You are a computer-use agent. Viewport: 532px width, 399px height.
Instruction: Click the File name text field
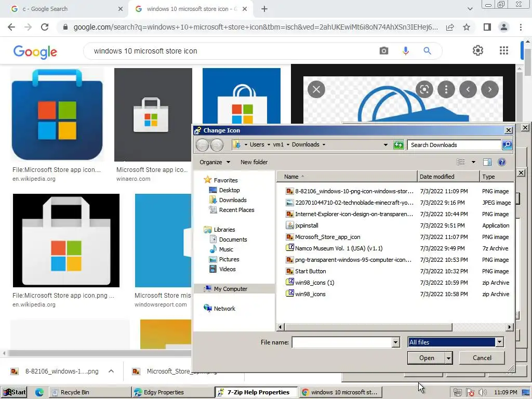tap(342, 342)
